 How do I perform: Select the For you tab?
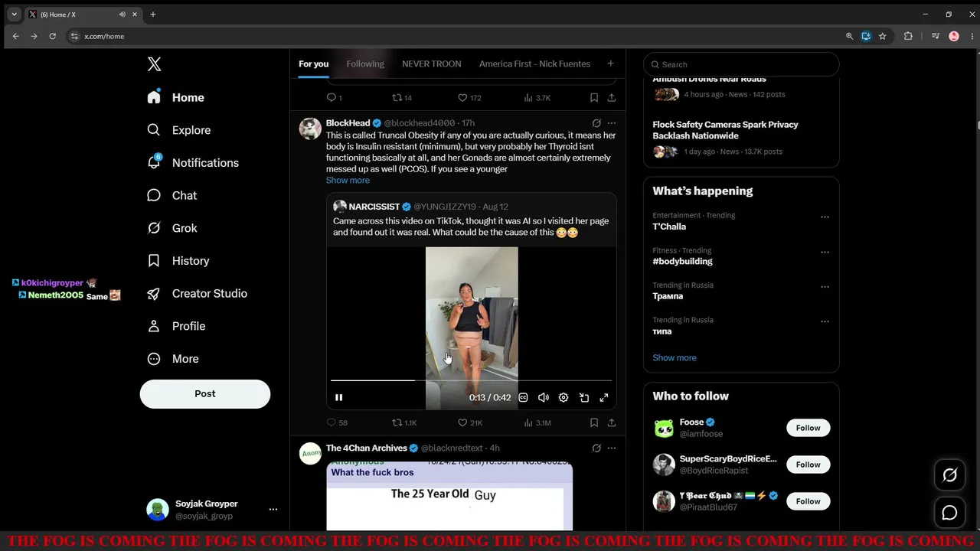(313, 64)
